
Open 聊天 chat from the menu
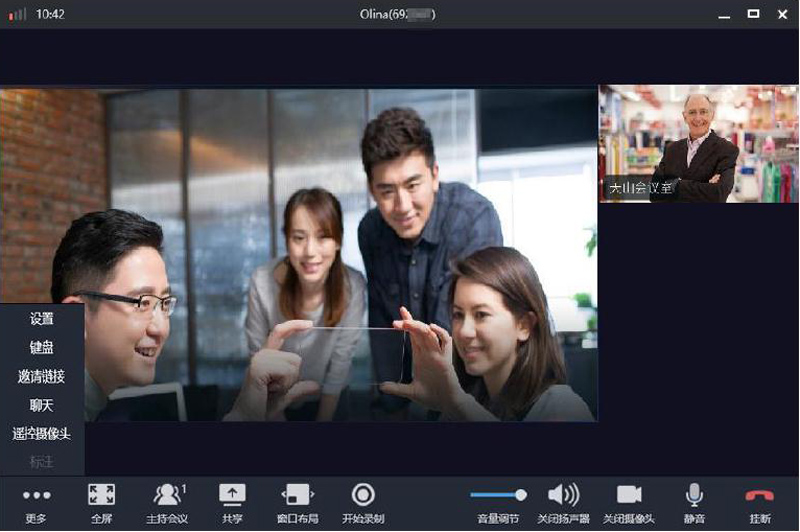(41, 406)
